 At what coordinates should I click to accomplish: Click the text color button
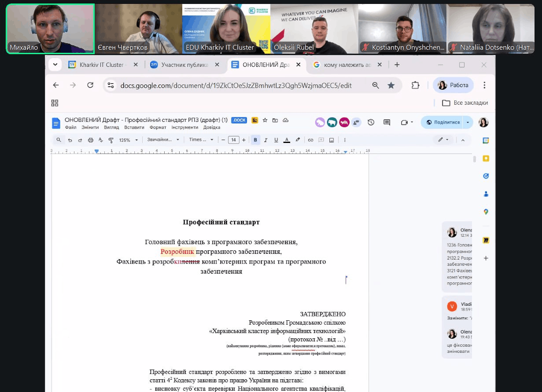point(287,140)
